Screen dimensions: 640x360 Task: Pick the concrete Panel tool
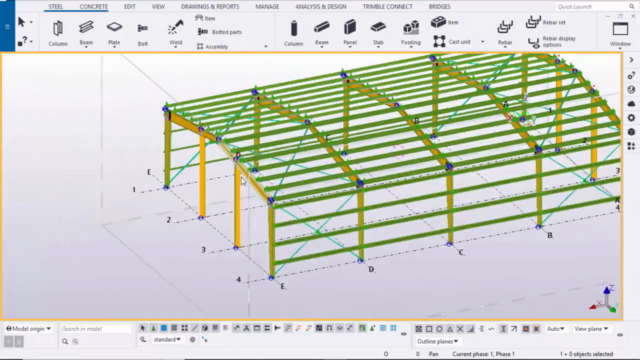[350, 32]
